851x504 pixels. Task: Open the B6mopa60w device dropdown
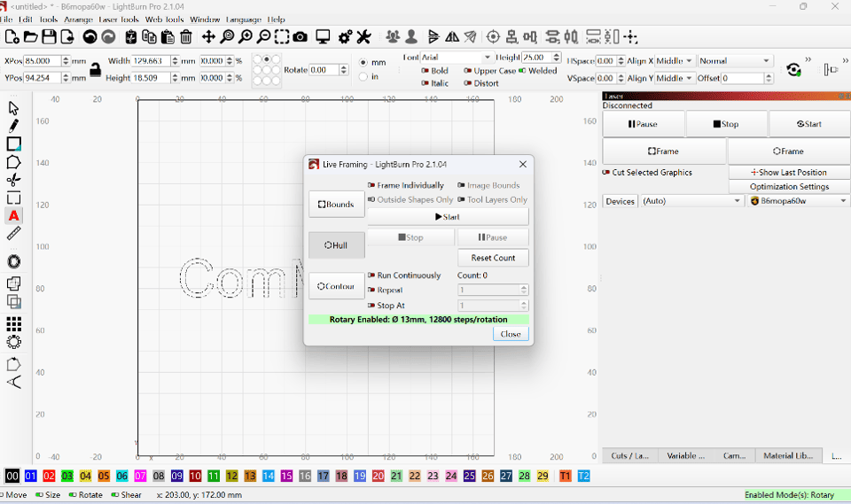click(798, 201)
